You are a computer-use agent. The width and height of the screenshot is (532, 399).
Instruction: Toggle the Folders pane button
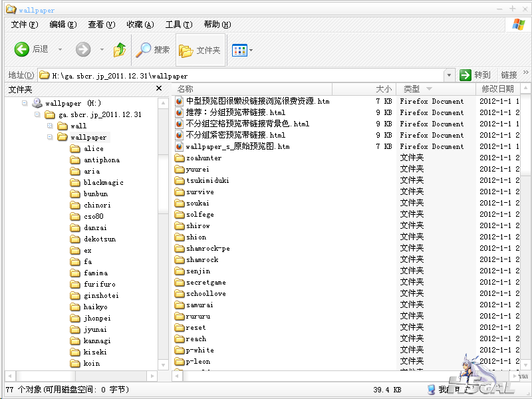click(x=200, y=51)
